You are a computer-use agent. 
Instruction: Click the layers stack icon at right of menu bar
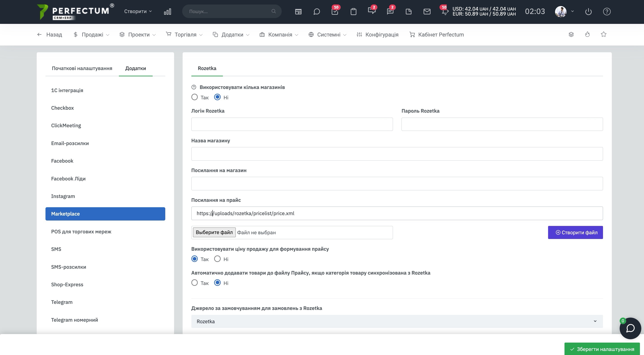pos(571,34)
